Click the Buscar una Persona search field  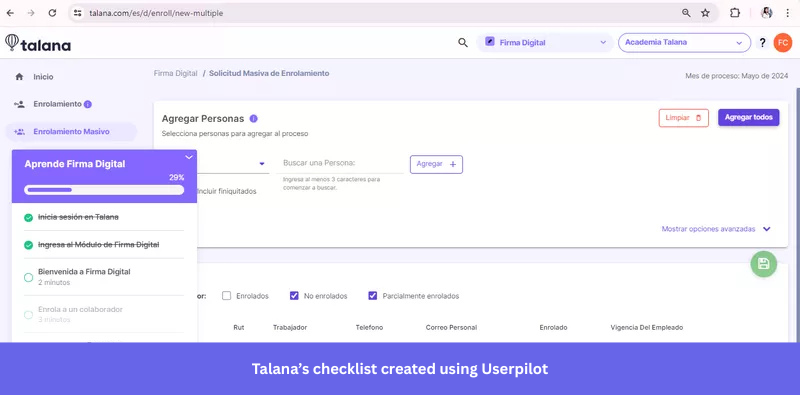(340, 163)
